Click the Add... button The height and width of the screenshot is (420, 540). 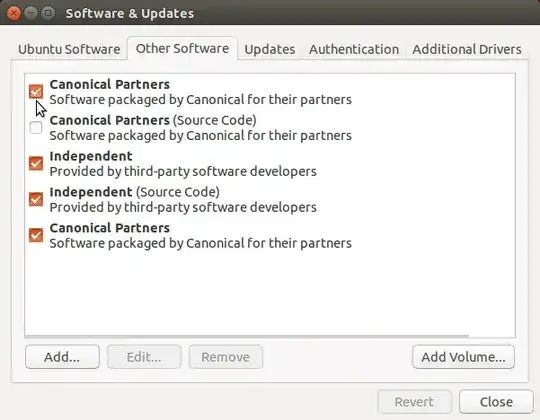point(62,357)
